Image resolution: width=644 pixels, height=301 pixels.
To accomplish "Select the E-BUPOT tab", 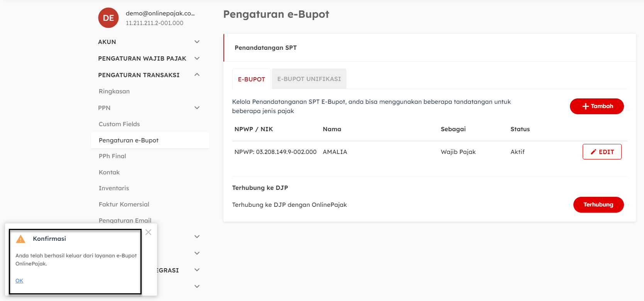I will (x=251, y=79).
